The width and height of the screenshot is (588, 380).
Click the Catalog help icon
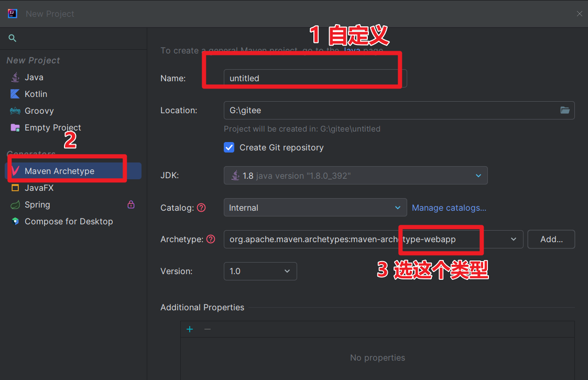coord(201,208)
